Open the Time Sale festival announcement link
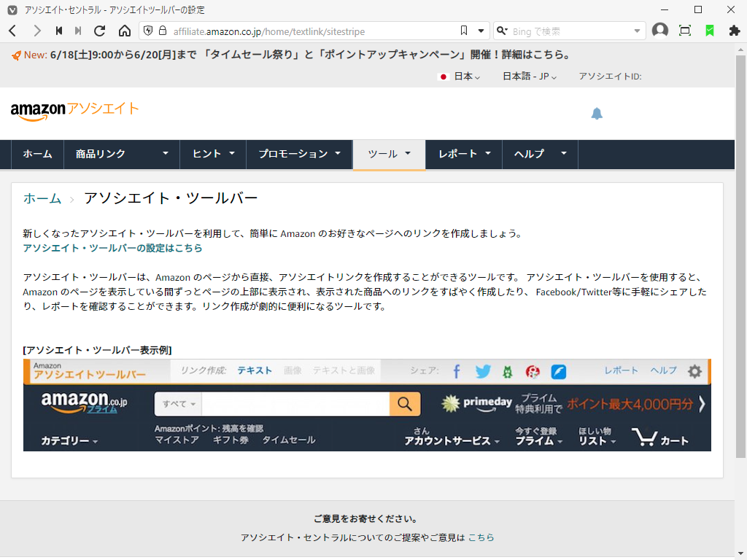The width and height of the screenshot is (747, 560). (311, 55)
